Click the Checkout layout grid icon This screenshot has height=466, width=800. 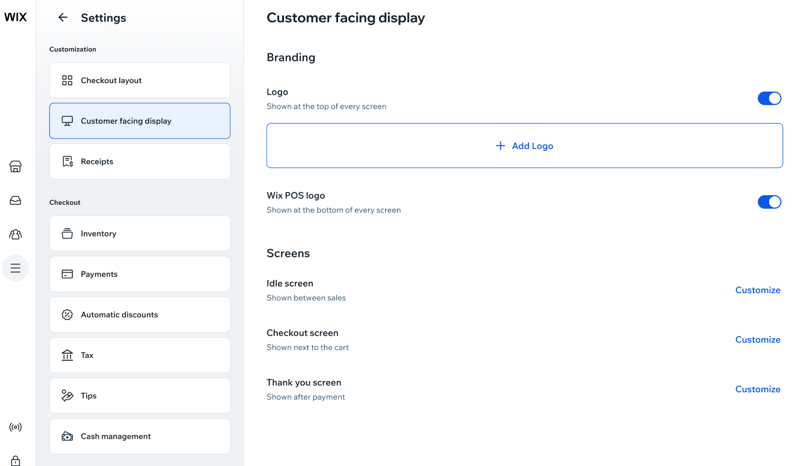(67, 80)
